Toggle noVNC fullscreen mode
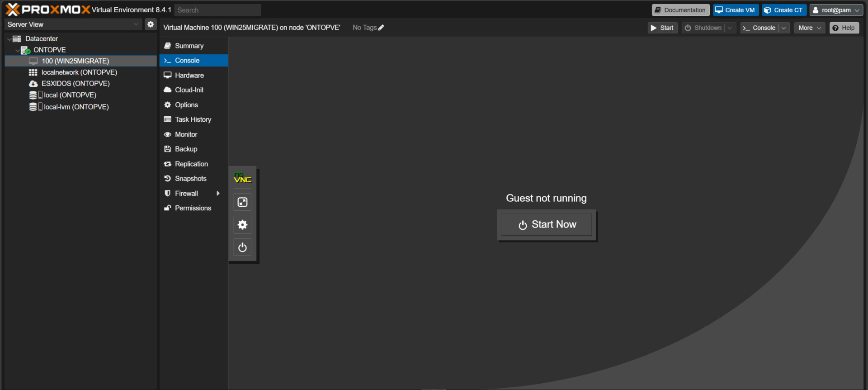The width and height of the screenshot is (868, 390). point(242,202)
